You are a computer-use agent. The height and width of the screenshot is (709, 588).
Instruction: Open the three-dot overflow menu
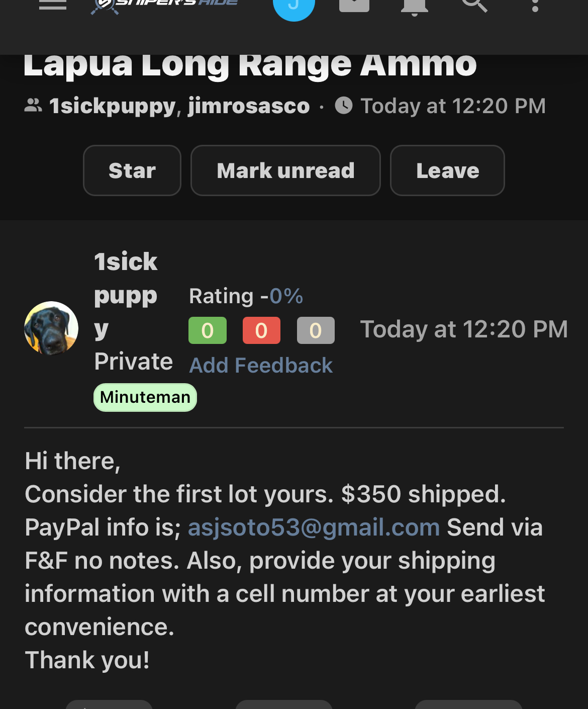point(535,6)
